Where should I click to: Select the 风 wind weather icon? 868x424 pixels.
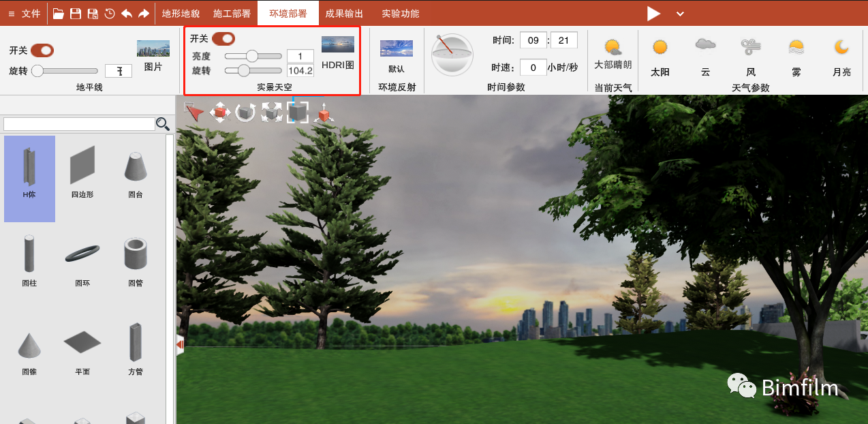click(751, 47)
